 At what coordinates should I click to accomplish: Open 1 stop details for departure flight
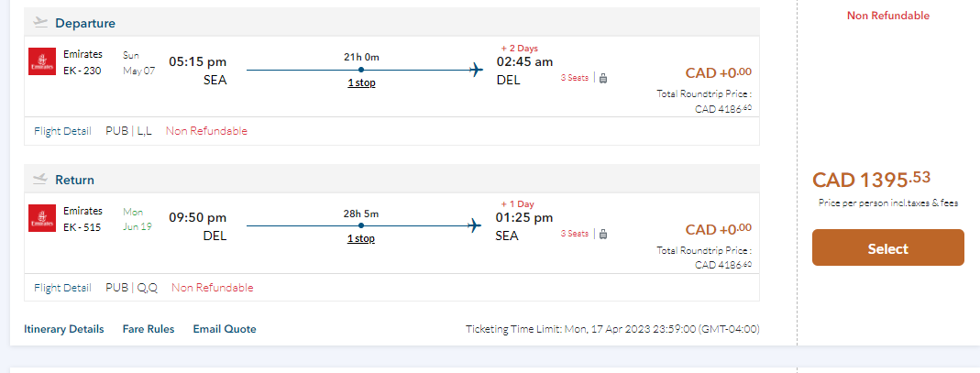[x=361, y=82]
